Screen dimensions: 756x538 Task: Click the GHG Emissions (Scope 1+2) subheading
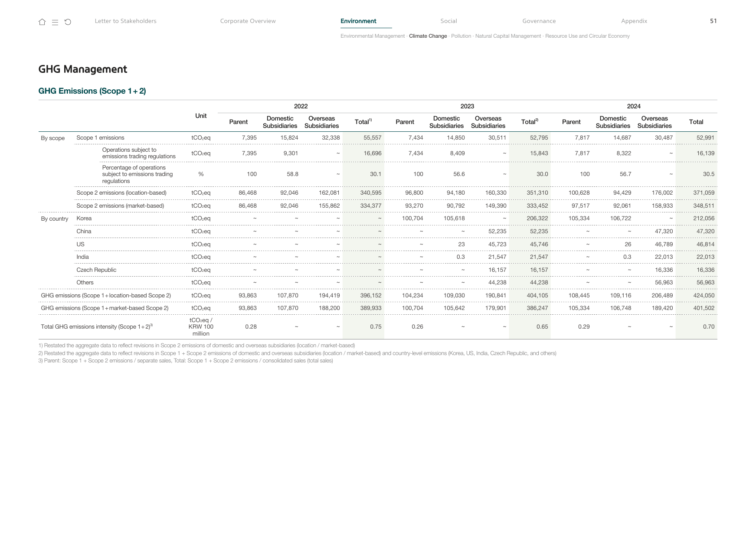coord(92,91)
